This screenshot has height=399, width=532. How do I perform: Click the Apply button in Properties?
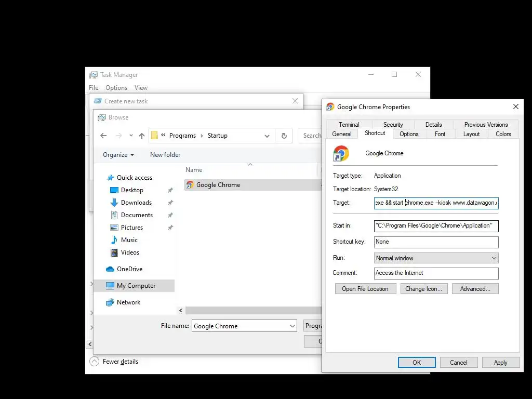501,362
